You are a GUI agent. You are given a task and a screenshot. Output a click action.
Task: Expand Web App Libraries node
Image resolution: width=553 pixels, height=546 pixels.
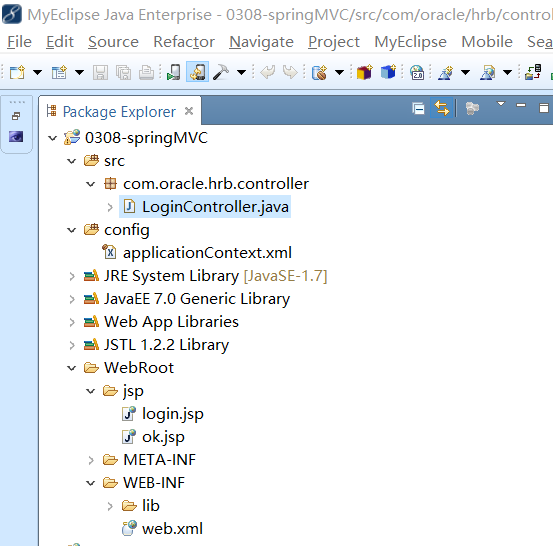coord(72,322)
